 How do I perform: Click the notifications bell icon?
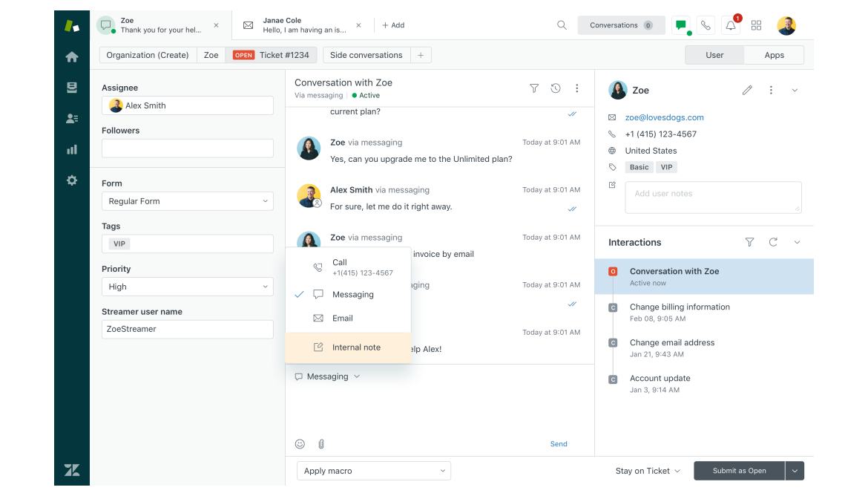click(731, 25)
